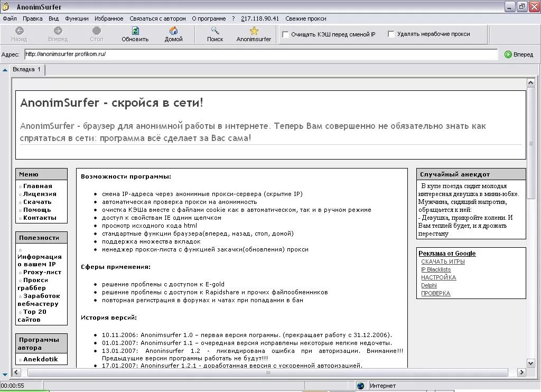541x392 pixels.
Task: Click the vertical scrollbar thumb
Action: [530, 143]
